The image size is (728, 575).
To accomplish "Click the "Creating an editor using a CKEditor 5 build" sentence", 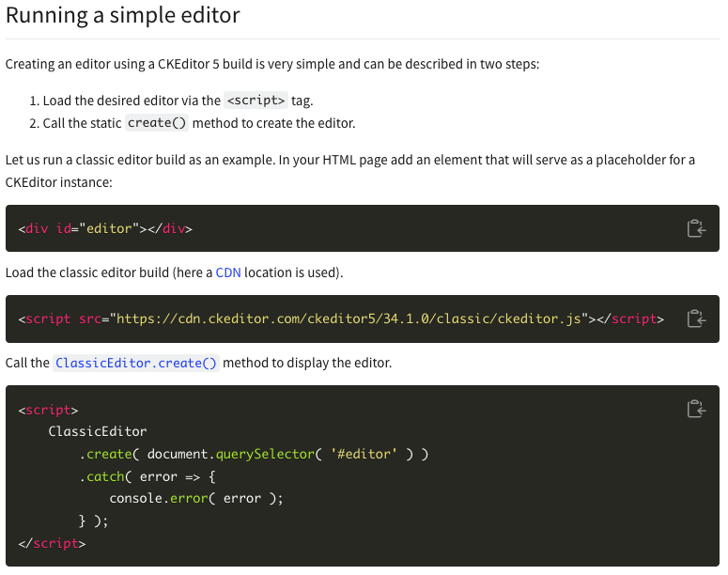I will point(272,64).
